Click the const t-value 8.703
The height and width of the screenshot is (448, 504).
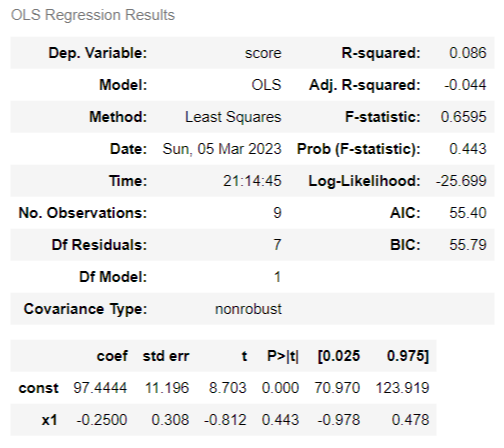228,388
